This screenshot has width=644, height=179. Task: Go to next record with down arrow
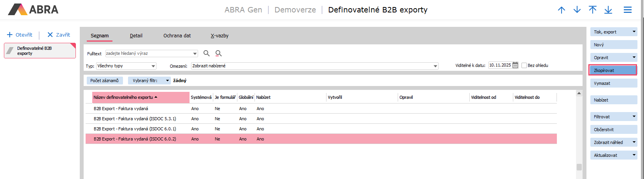(x=577, y=10)
